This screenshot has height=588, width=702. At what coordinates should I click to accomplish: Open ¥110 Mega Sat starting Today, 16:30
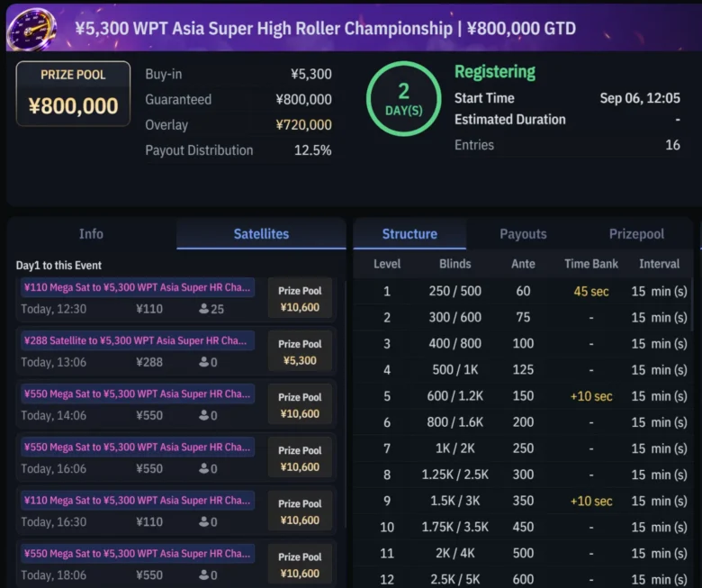138,501
